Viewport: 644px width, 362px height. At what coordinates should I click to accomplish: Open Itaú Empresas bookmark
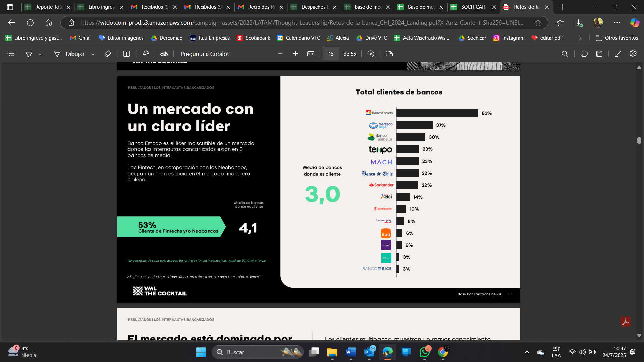pyautogui.click(x=210, y=38)
